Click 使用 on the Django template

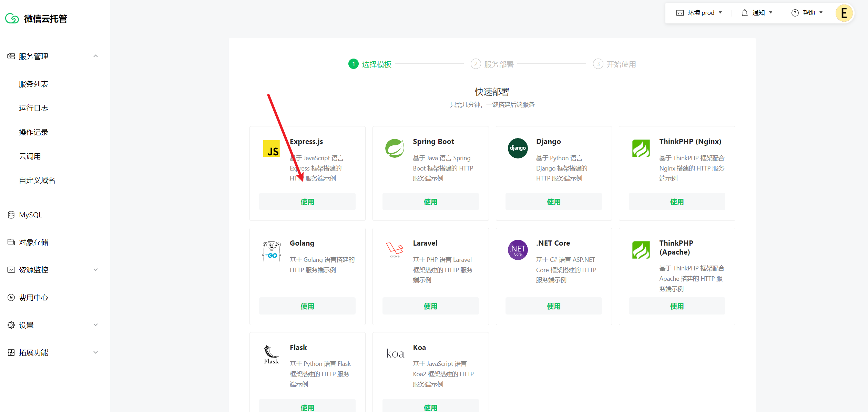coord(553,202)
